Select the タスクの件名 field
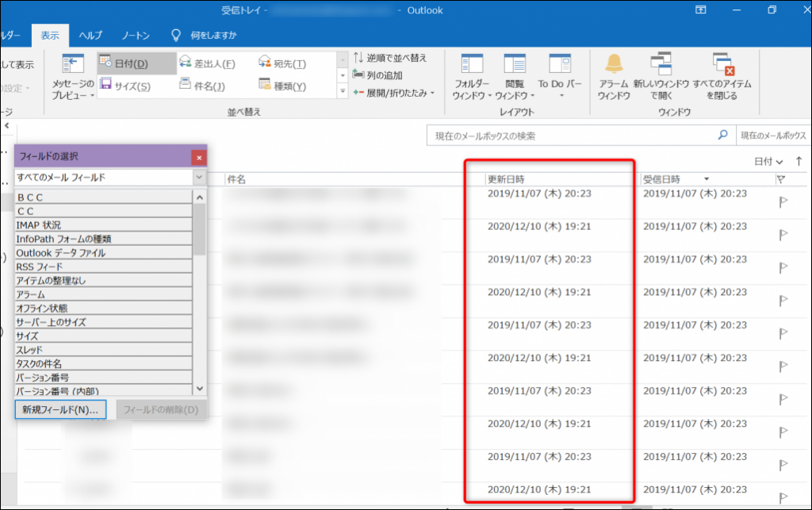This screenshot has width=812, height=510. (x=104, y=364)
